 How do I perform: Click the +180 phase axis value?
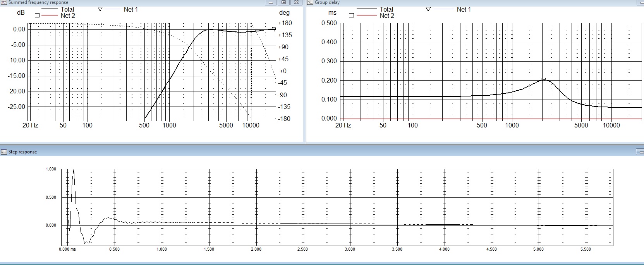click(285, 23)
